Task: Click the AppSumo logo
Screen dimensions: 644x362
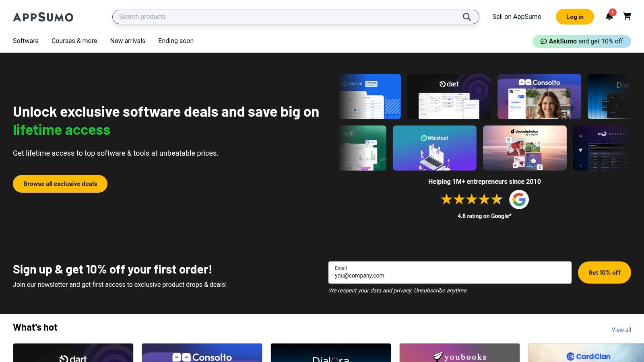Action: point(43,17)
